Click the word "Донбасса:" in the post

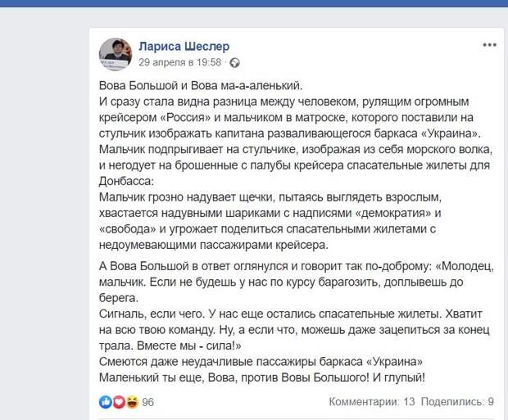[126, 181]
